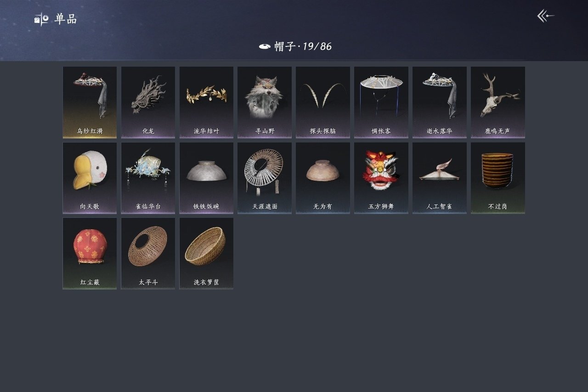Pick the 天涯遮面 wicker frame hat
This screenshot has height=392, width=588.
[x=265, y=178]
